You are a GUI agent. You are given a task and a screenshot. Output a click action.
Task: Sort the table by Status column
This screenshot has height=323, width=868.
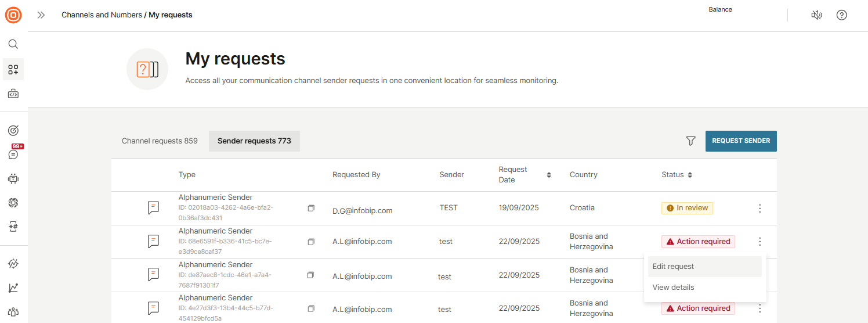690,175
